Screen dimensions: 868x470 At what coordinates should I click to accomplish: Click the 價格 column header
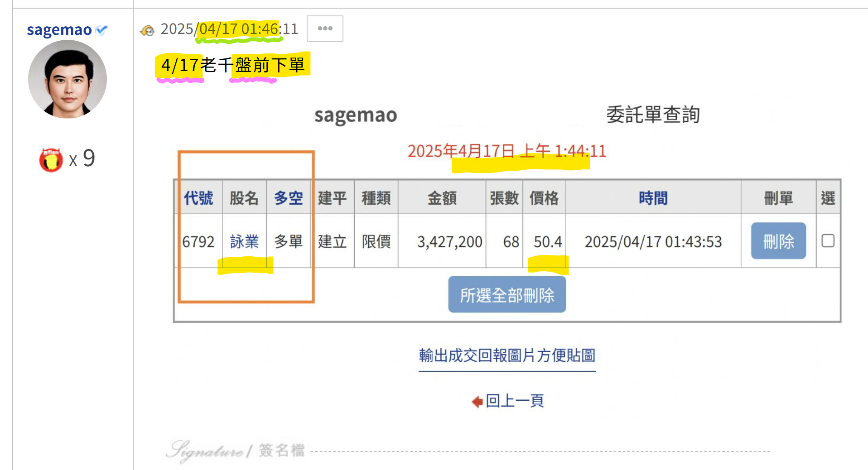[544, 197]
